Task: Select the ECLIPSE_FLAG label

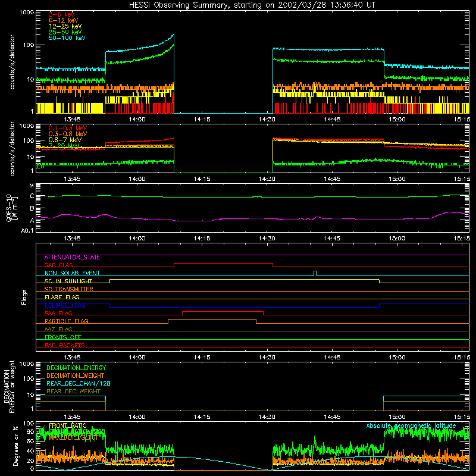Action: (65, 305)
